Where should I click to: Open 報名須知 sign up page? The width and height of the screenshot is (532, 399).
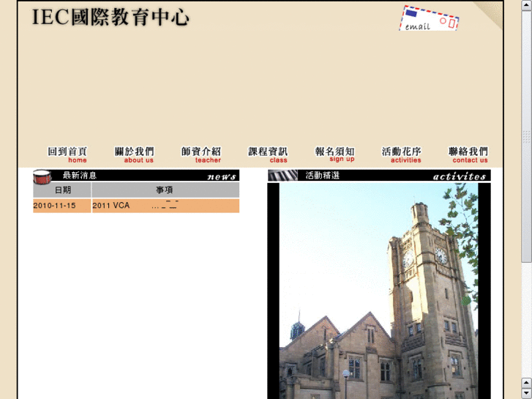(334, 154)
